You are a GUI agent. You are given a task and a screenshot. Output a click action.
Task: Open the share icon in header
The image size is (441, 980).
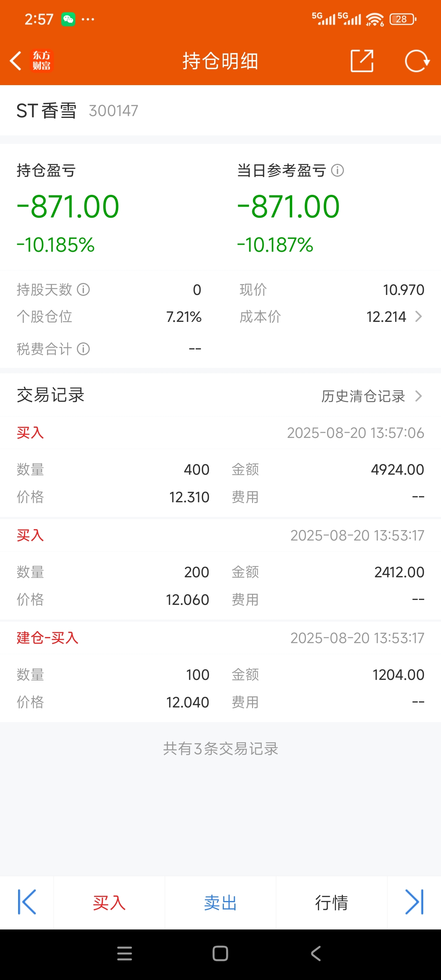361,61
